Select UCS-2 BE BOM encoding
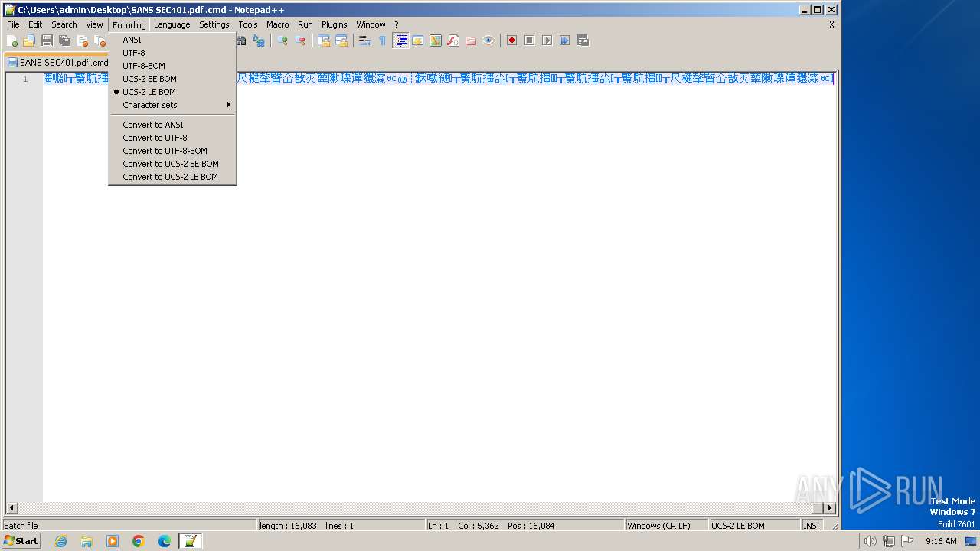The image size is (980, 551). pos(172,79)
